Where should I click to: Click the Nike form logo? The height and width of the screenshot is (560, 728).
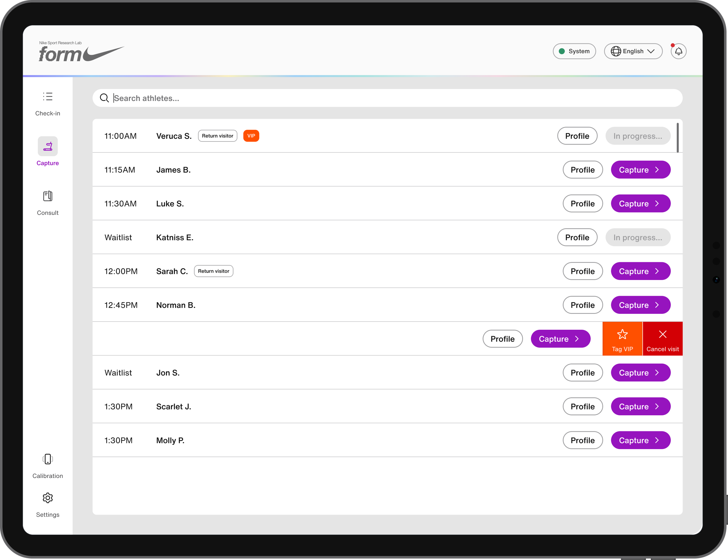click(x=81, y=52)
